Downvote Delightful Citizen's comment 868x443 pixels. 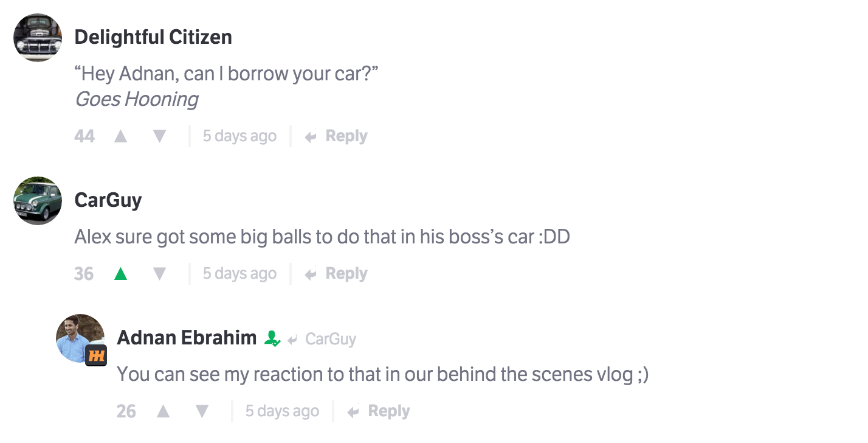159,136
